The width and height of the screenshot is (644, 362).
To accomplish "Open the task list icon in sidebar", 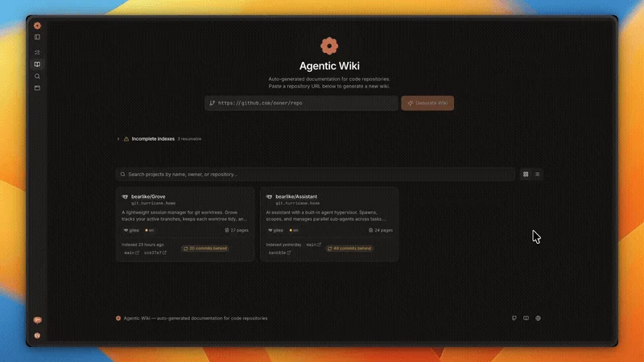I will click(37, 52).
